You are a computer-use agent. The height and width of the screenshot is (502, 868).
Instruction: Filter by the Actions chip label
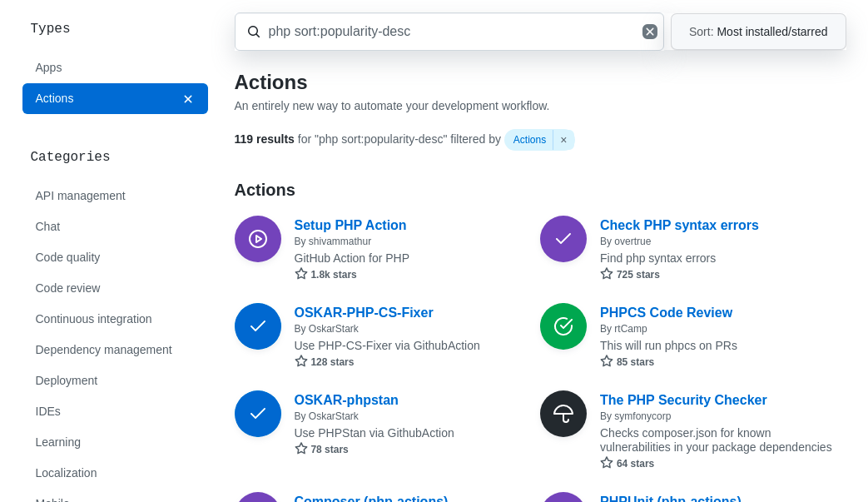529,140
